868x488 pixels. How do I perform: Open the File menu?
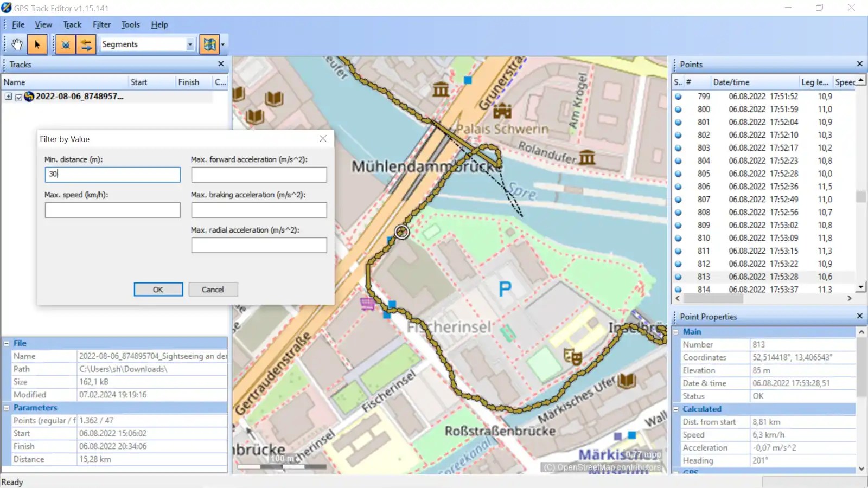tap(18, 24)
